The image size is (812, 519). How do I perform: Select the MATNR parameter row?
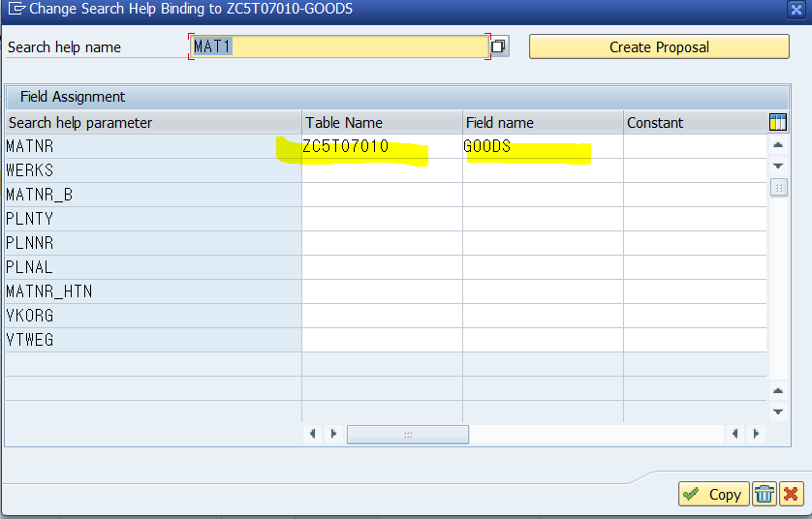153,146
